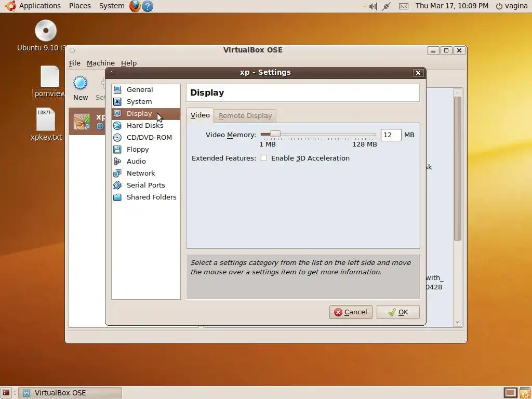Open the Applications menu
Screen dimensions: 532x399
tap(39, 6)
